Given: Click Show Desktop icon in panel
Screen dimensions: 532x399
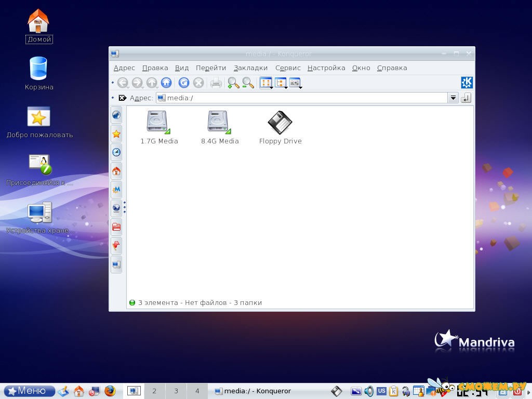Looking at the screenshot, I should 64,391.
